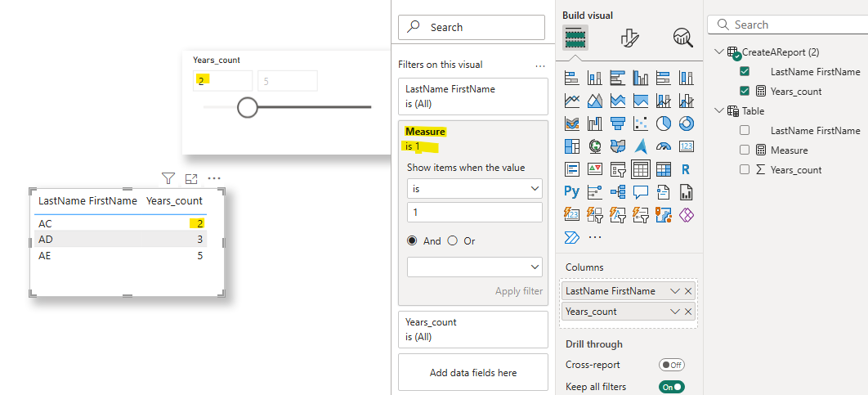The width and height of the screenshot is (868, 395).
Task: Select the clustered column chart visual
Action: (x=641, y=78)
